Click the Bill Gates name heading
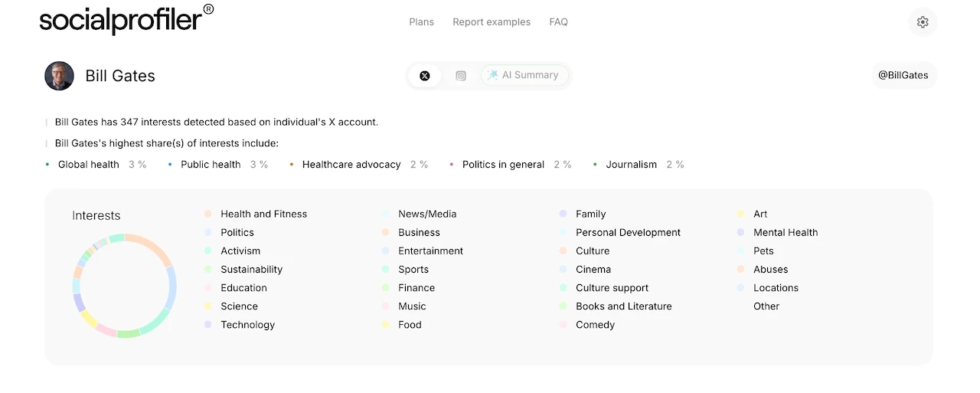Screen dimensions: 980x393 click(x=120, y=76)
